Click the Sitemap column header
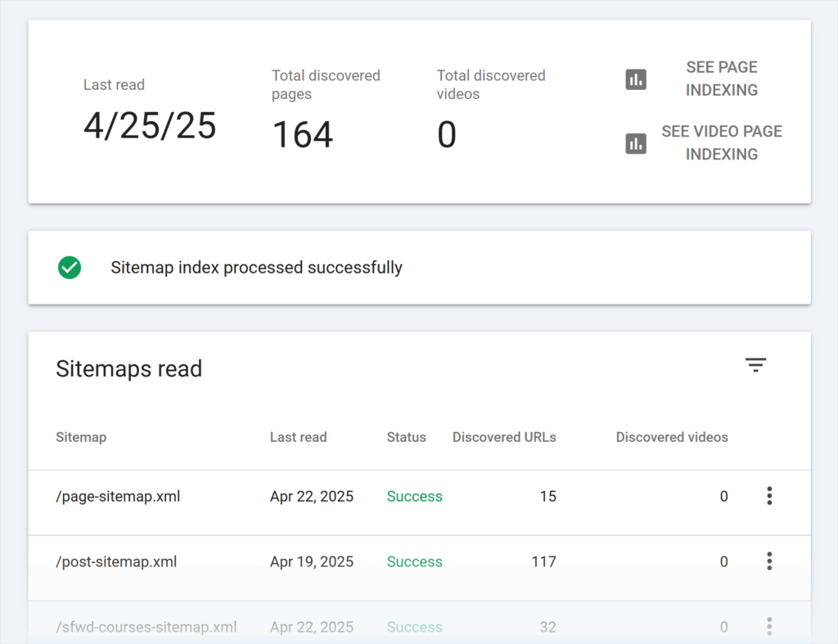This screenshot has width=838, height=644. (81, 437)
